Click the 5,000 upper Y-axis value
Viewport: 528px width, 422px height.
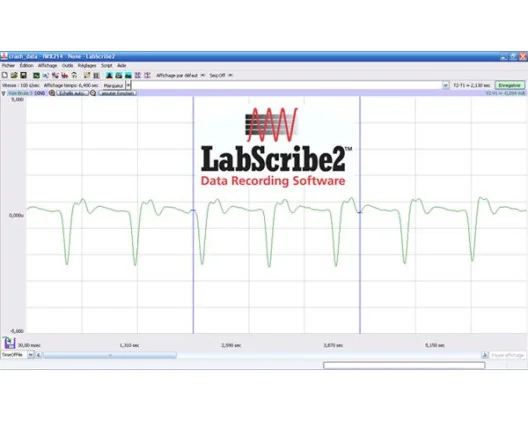(x=18, y=100)
